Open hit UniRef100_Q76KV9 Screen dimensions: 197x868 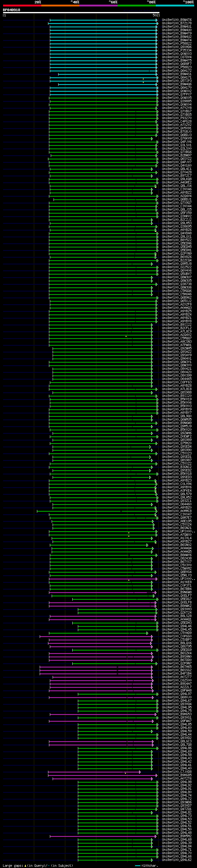point(176,139)
